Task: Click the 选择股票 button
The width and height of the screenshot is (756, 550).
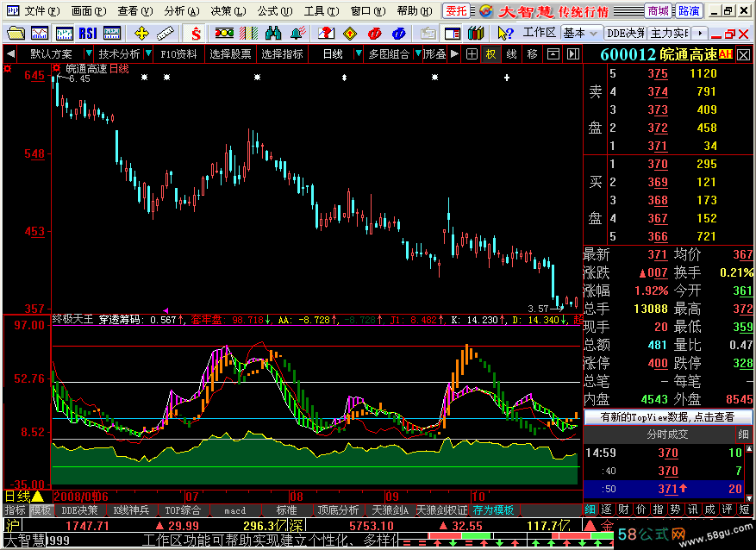Action: point(230,54)
